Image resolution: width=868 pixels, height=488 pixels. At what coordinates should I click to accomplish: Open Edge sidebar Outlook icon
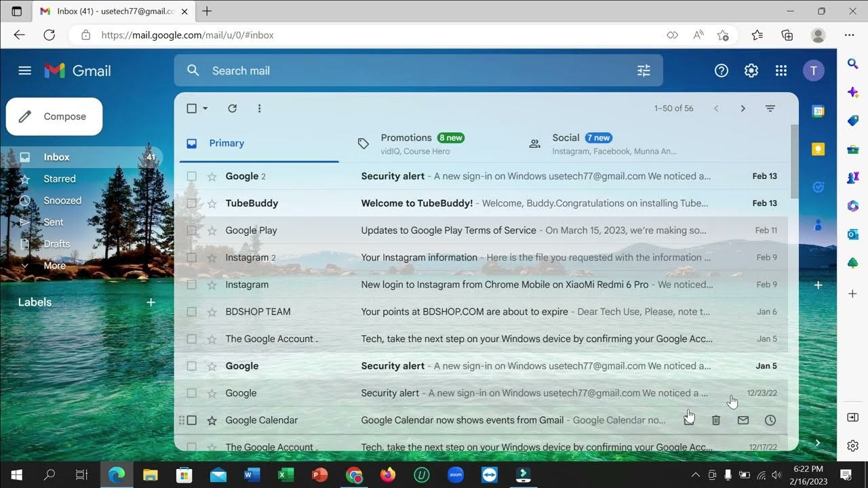click(853, 235)
